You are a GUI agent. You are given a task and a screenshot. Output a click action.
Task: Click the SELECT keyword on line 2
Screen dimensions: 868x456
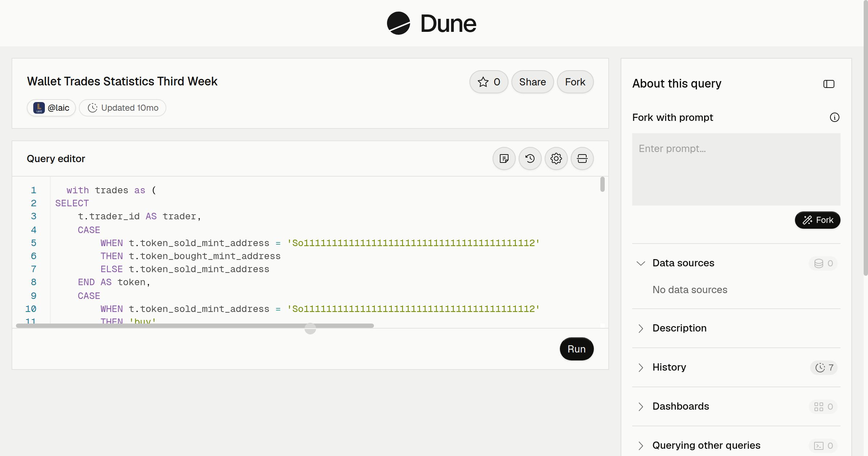coord(72,203)
